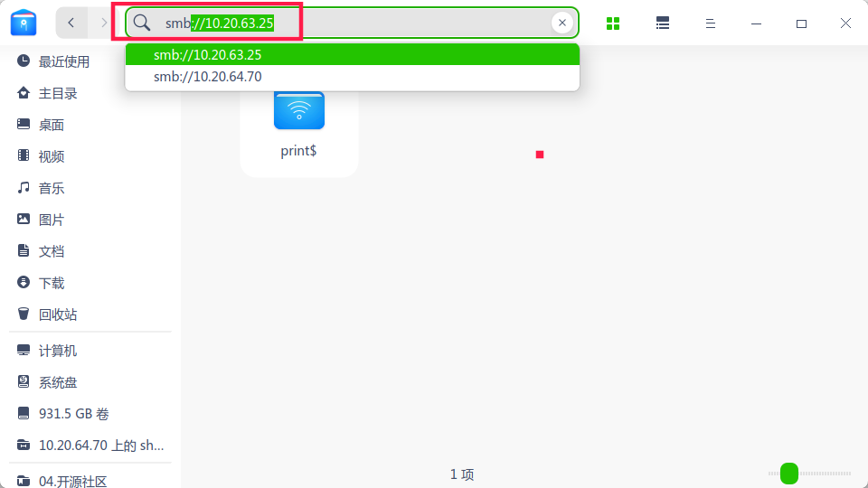
Task: Switch to list view mode
Action: pyautogui.click(x=662, y=23)
